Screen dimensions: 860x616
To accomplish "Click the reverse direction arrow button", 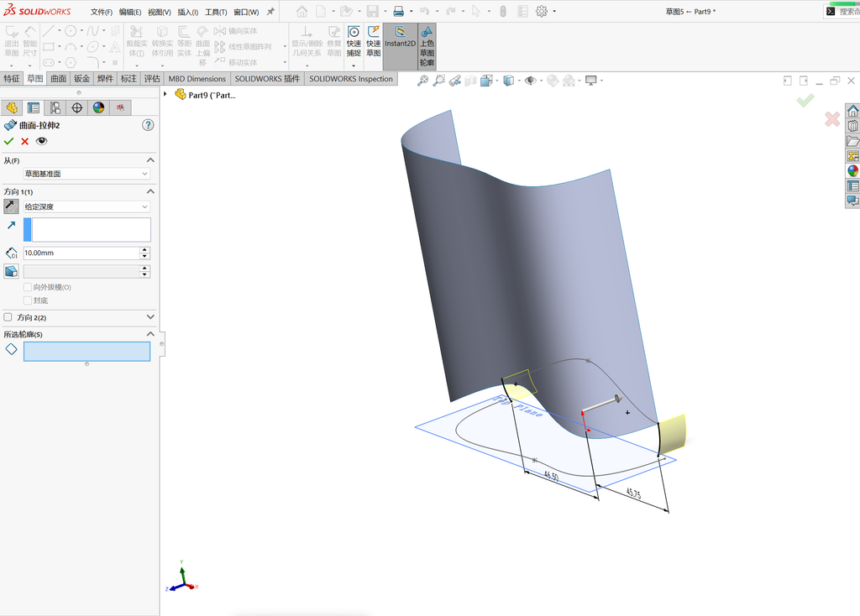I will point(11,206).
